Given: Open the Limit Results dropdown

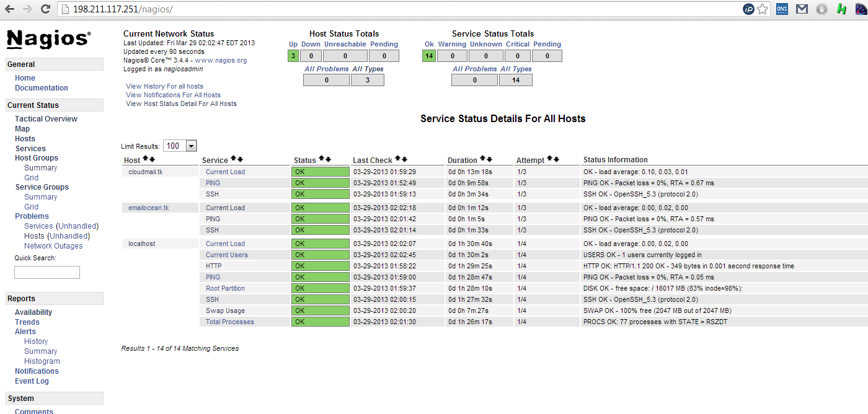Looking at the screenshot, I should coord(180,146).
